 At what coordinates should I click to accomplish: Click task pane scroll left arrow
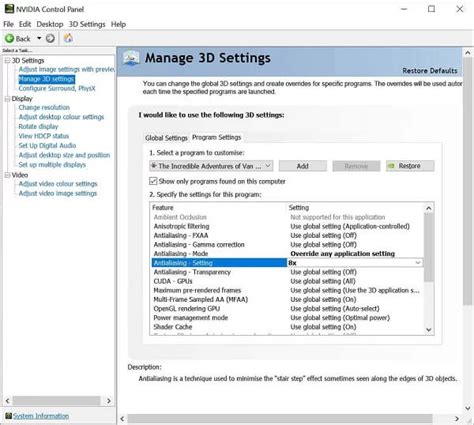(8, 401)
